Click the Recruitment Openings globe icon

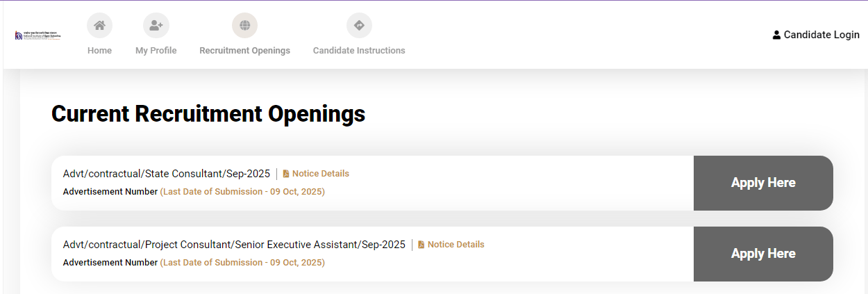click(x=244, y=26)
